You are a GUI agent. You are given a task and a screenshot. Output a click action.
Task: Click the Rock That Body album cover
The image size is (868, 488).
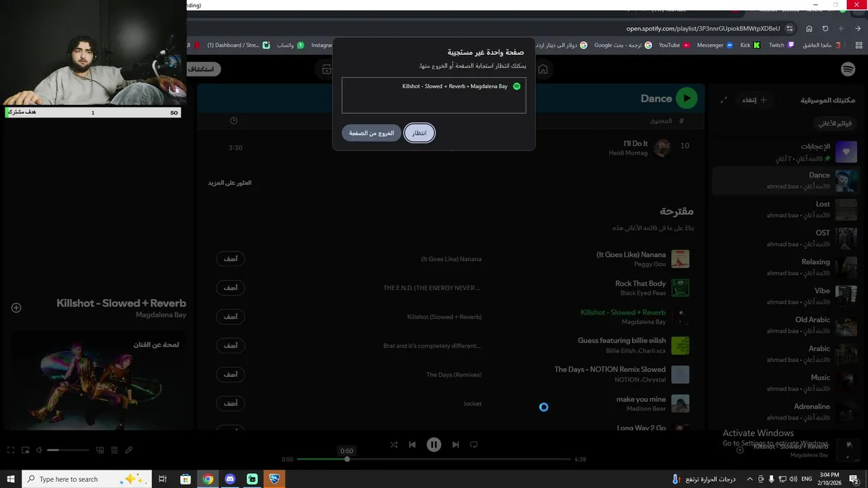coord(680,288)
